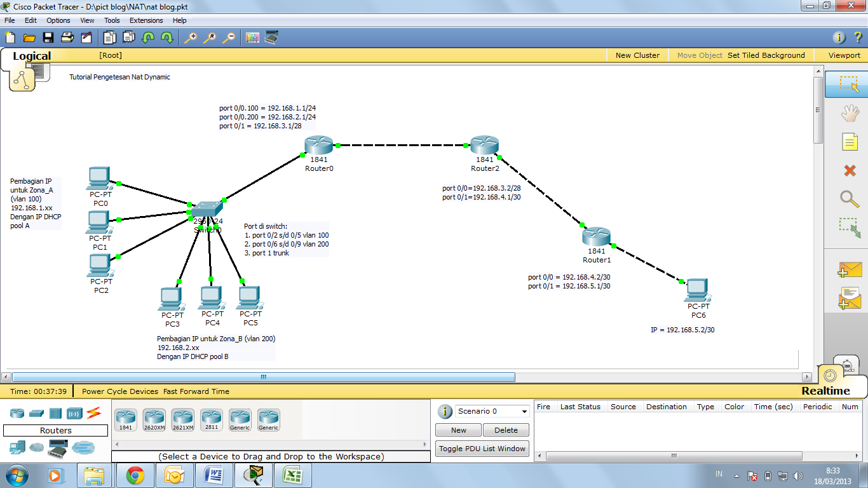Select the 2811 router model
Viewport: 868px width, 488px height.
point(212,419)
